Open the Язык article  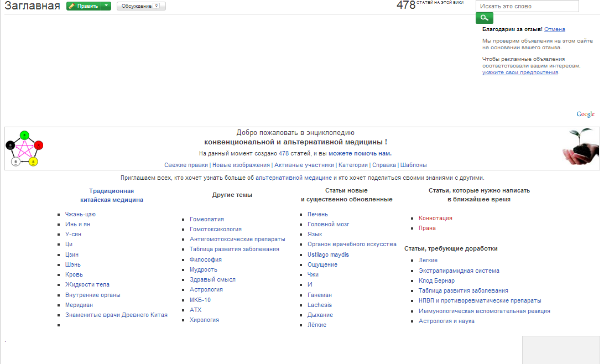315,234
